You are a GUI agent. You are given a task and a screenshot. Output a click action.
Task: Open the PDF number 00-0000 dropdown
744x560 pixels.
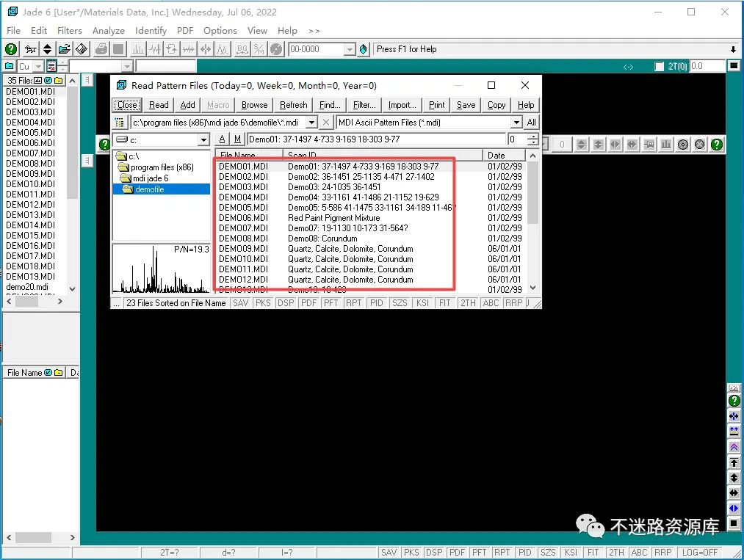(350, 49)
